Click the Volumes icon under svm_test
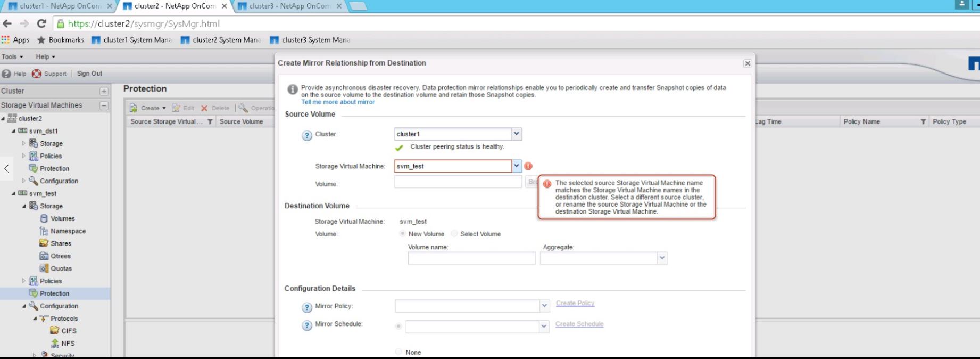 click(x=44, y=218)
